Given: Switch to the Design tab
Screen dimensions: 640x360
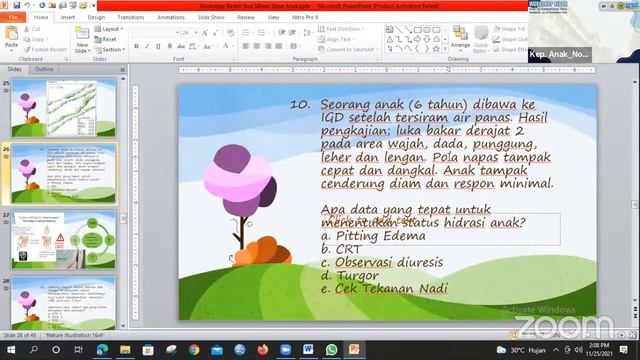Looking at the screenshot, I should [96, 18].
